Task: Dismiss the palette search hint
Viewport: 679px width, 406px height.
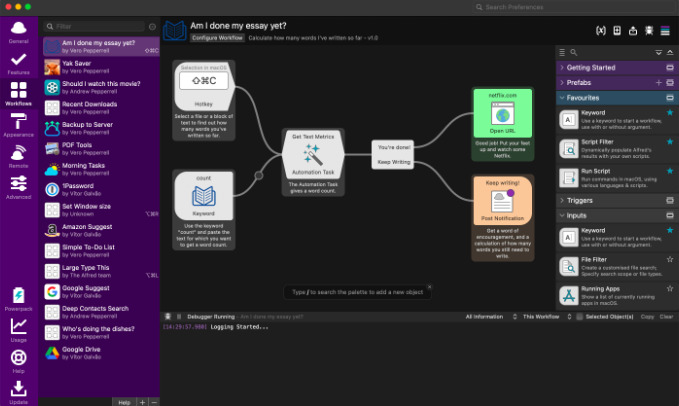Action: [430, 287]
